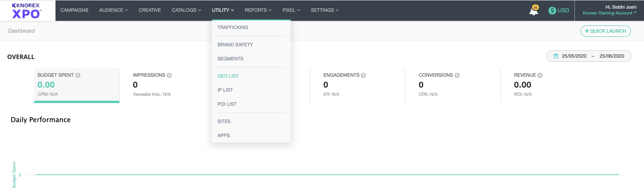The height and width of the screenshot is (192, 644).
Task: Click info icon beside Revenue
Action: tap(540, 75)
